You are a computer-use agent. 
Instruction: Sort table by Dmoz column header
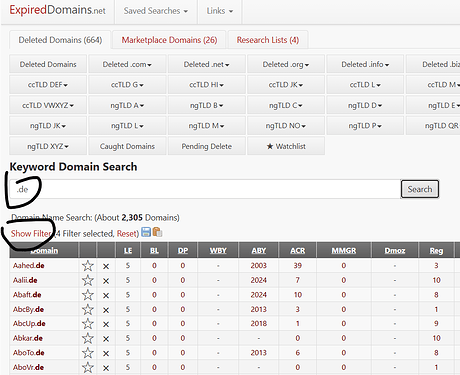[x=395, y=250]
